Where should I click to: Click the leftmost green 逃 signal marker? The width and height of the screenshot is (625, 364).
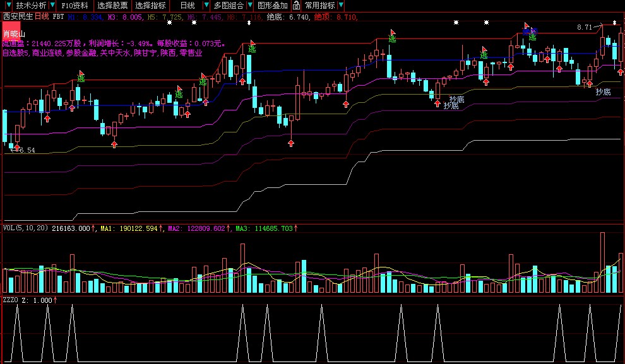(80, 79)
